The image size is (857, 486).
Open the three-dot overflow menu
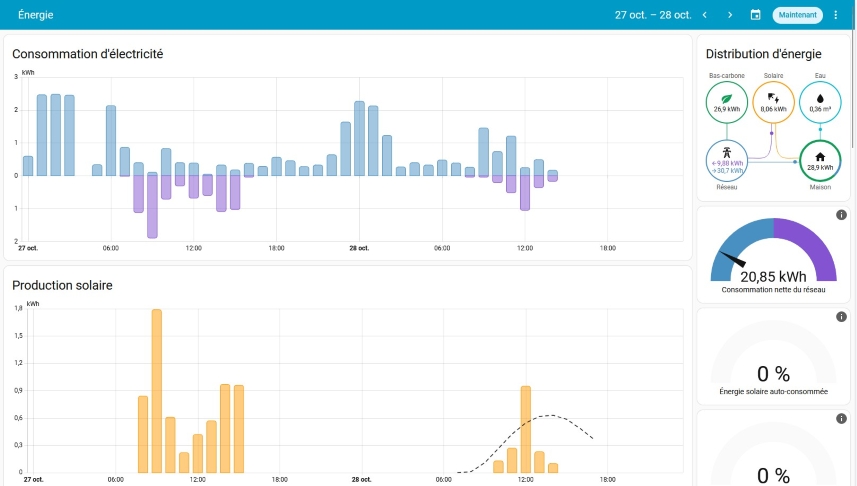tap(836, 15)
